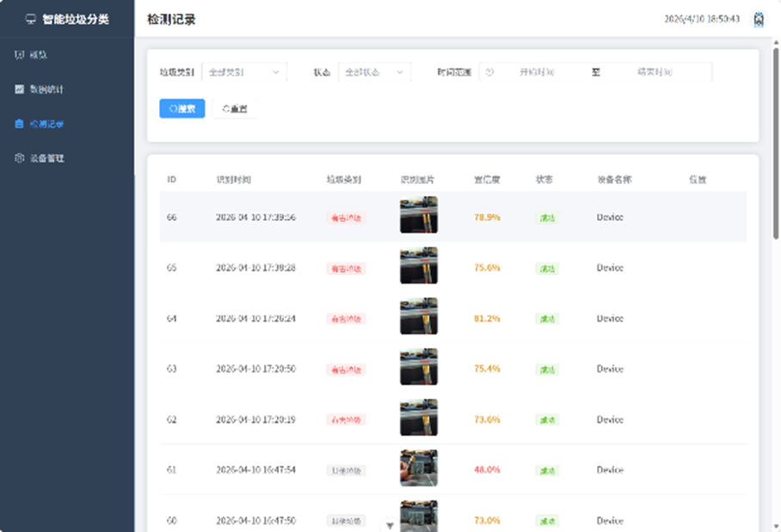The height and width of the screenshot is (532, 781).
Task: Click the green status tag of record 63
Action: 547,370
